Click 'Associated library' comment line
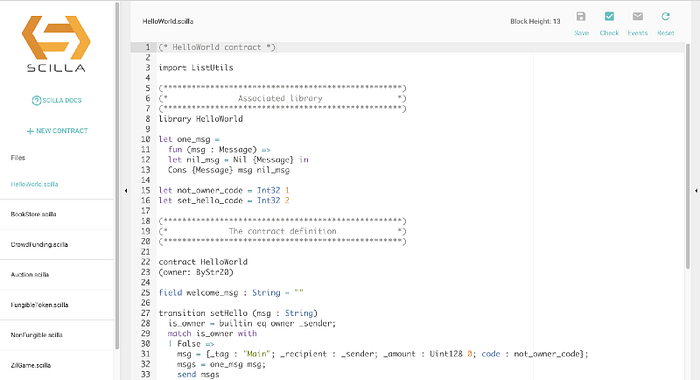700x380 pixels. click(280, 98)
